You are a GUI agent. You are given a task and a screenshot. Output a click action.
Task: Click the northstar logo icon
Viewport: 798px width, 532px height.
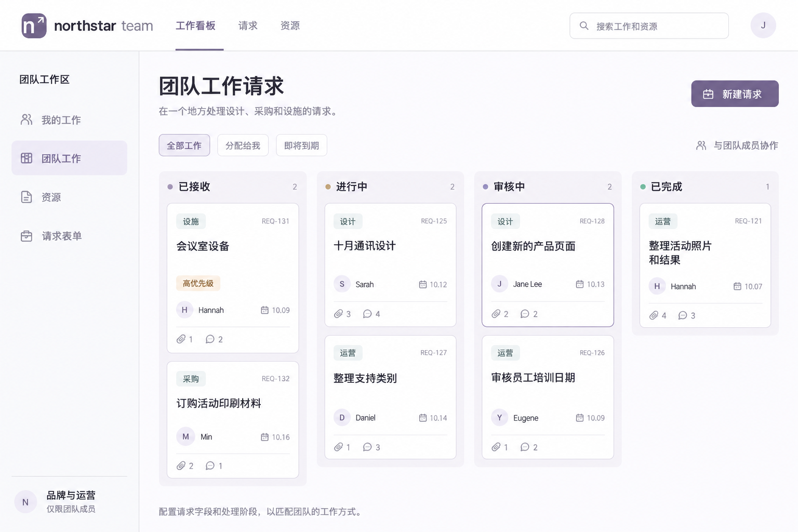(34, 25)
